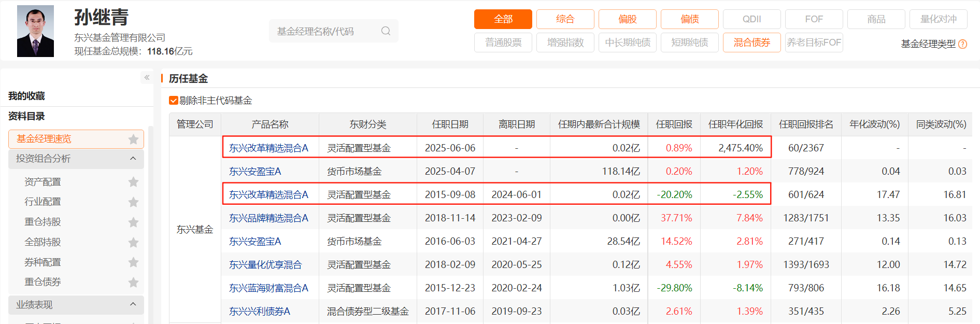
Task: Open the 东兴安盈宝A fund link dated 2025-04-07
Action: point(255,172)
